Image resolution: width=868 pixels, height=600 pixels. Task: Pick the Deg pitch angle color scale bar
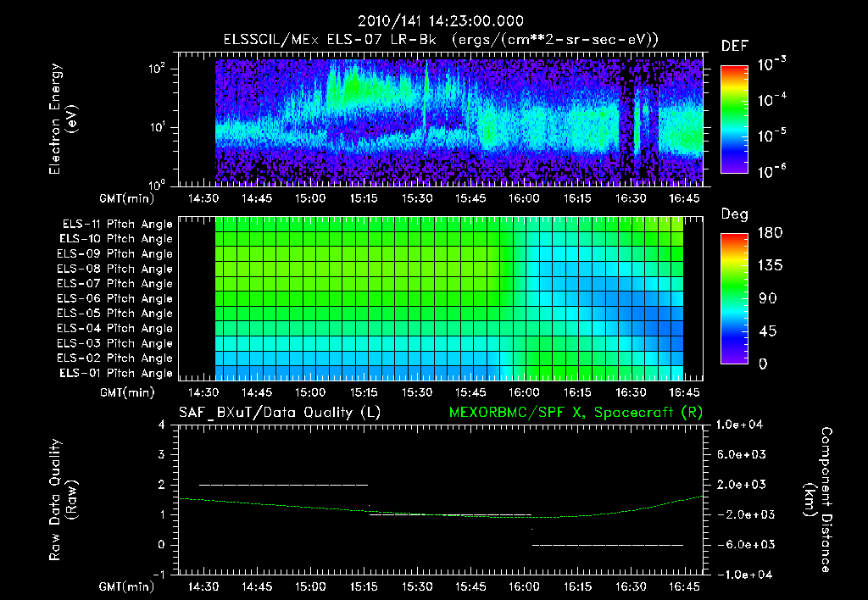pos(734,298)
